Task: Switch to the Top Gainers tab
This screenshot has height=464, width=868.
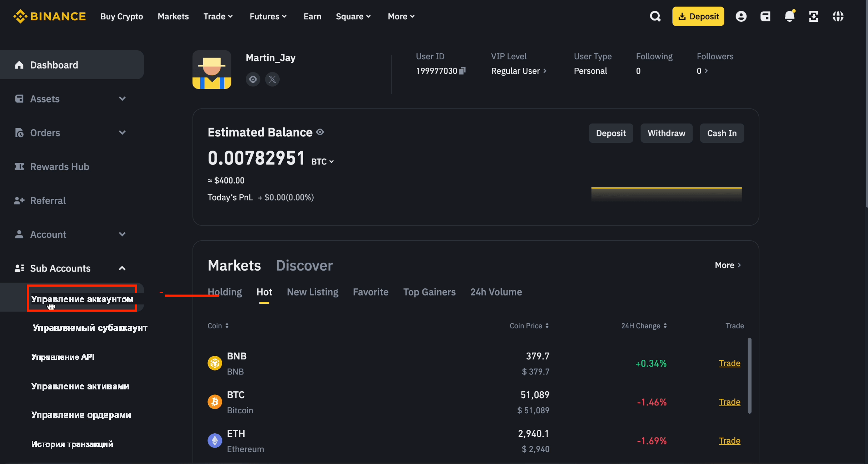Action: pyautogui.click(x=429, y=292)
